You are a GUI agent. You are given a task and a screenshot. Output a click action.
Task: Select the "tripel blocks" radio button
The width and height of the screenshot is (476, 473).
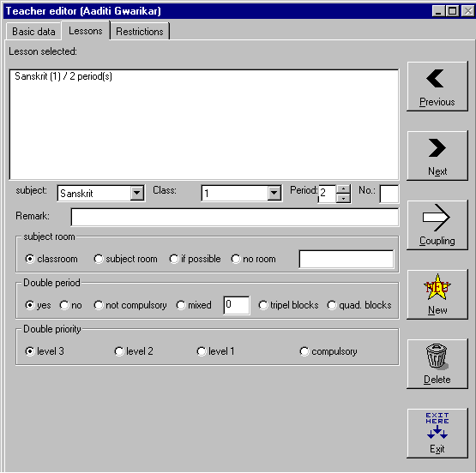263,305
